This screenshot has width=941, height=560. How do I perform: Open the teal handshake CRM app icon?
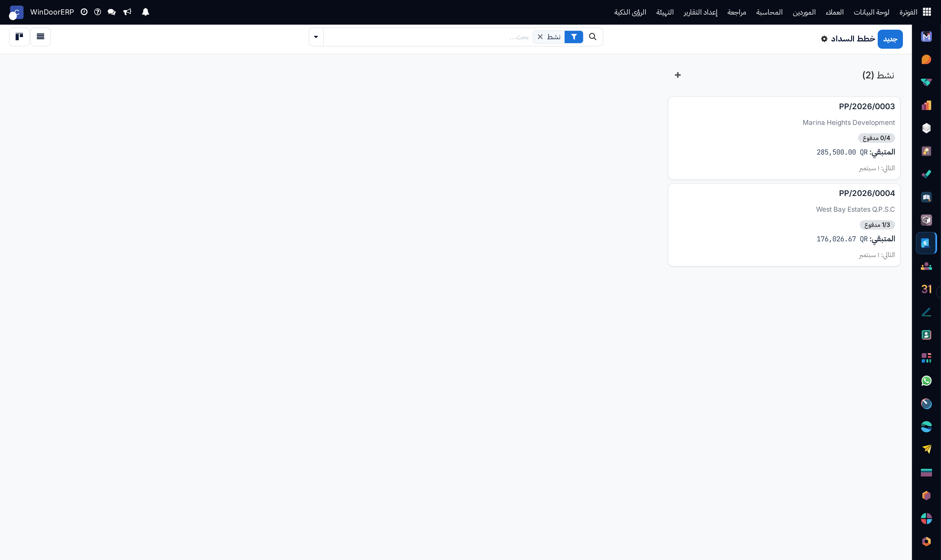coord(926,82)
